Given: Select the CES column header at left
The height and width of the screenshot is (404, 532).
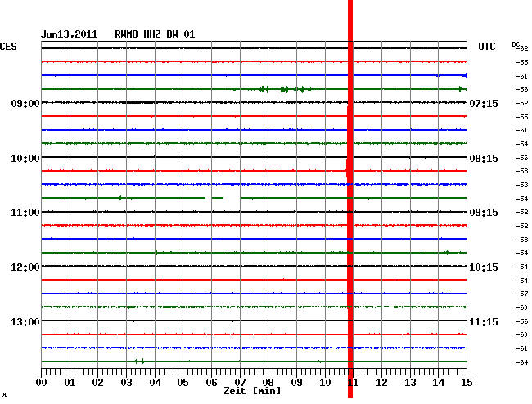Looking at the screenshot, I should coord(8,47).
